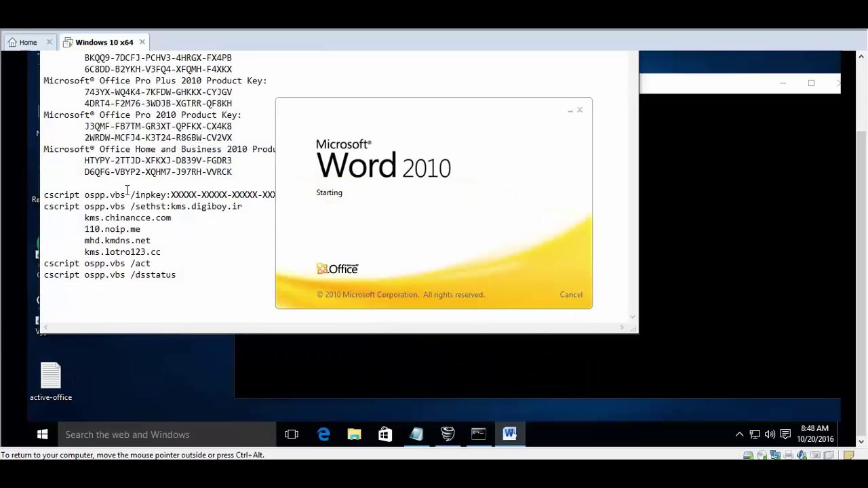Click the cscript ospp.vbs /inpkey line
This screenshot has height=488, width=868.
point(159,195)
